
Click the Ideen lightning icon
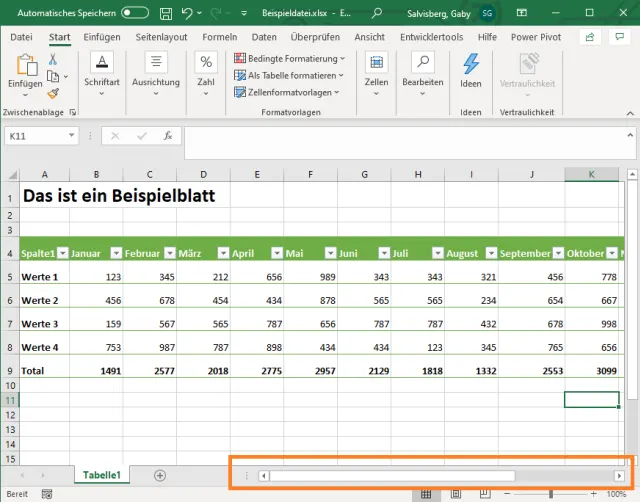[471, 63]
